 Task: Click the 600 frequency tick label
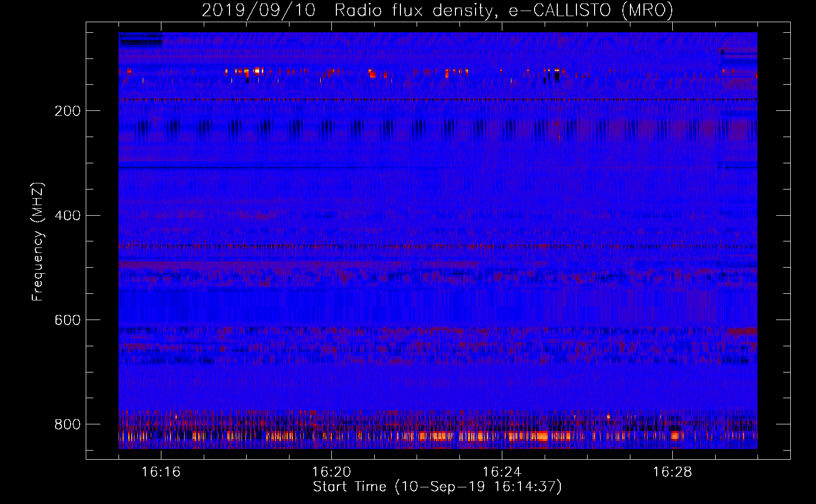pos(68,320)
